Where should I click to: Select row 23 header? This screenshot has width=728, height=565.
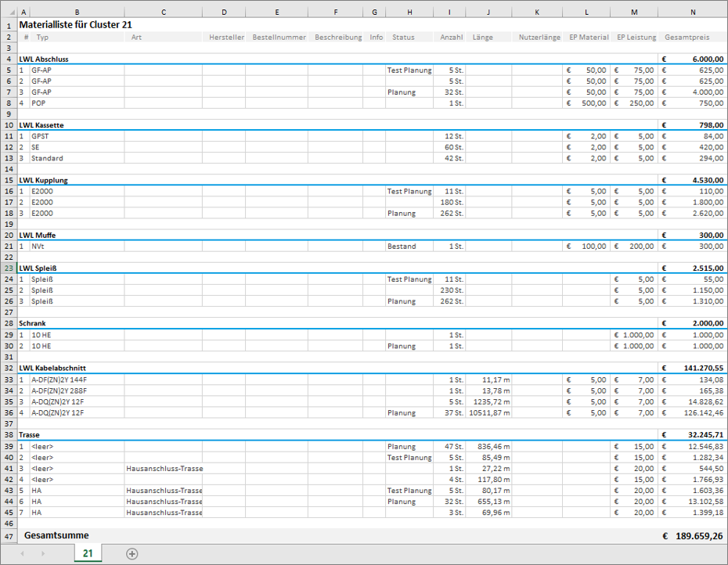tap(9, 268)
